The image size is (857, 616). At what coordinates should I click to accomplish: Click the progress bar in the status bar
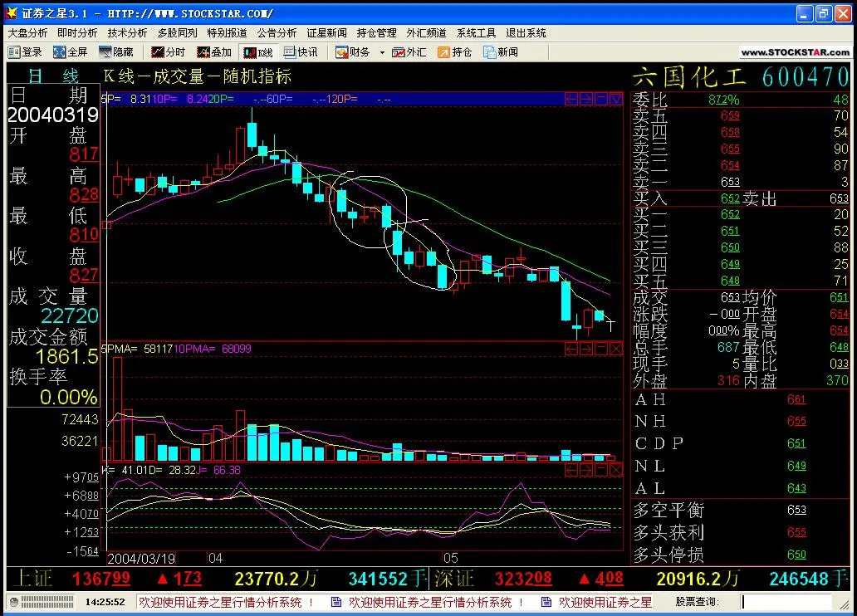47,603
